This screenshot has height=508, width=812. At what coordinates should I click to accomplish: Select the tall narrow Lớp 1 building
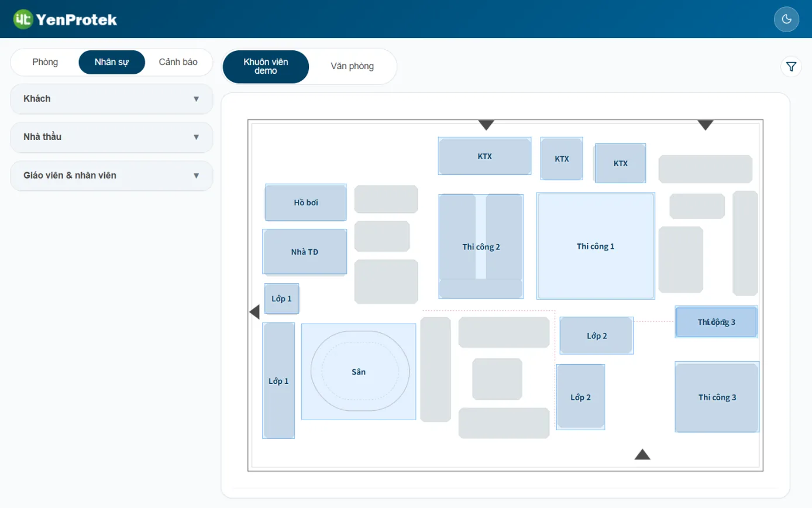(278, 381)
